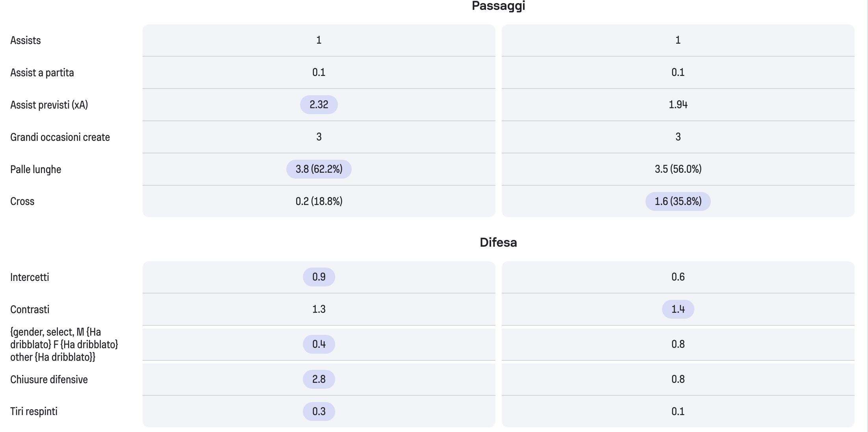
Task: Click the Grandi occasioni create label
Action: (60, 137)
